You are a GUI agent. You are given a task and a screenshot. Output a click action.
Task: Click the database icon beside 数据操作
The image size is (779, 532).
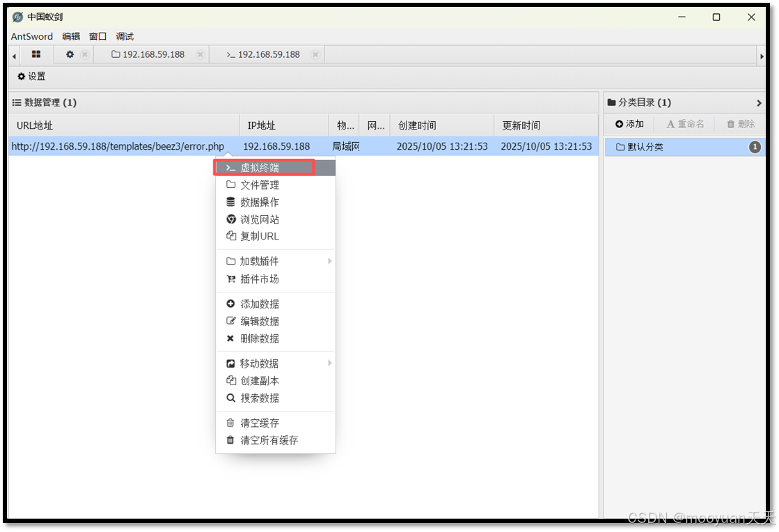tap(230, 202)
